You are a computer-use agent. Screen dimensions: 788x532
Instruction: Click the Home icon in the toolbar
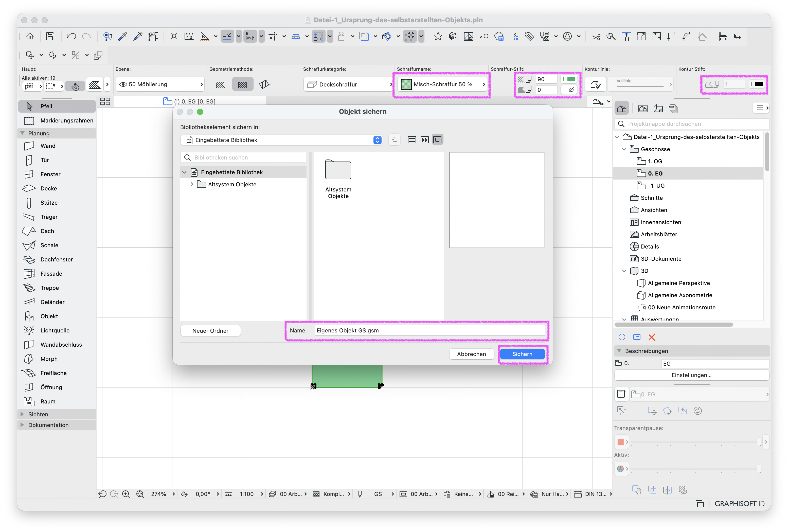(30, 36)
